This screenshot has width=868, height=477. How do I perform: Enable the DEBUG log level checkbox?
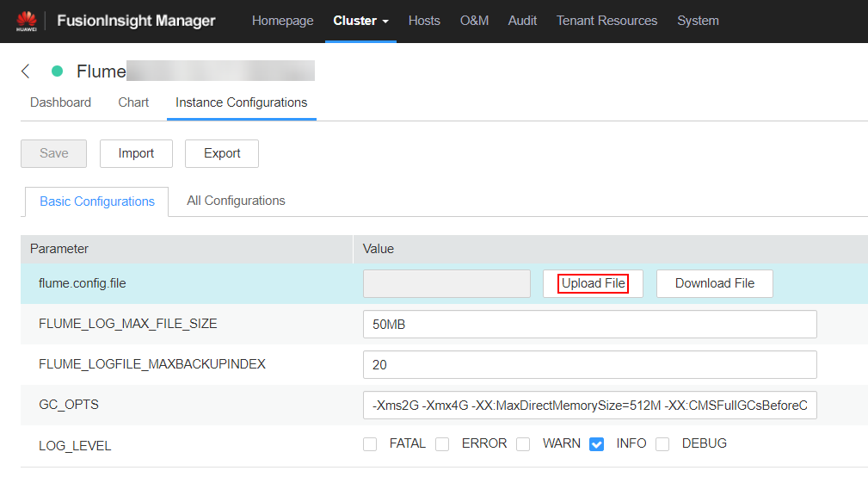[662, 444]
